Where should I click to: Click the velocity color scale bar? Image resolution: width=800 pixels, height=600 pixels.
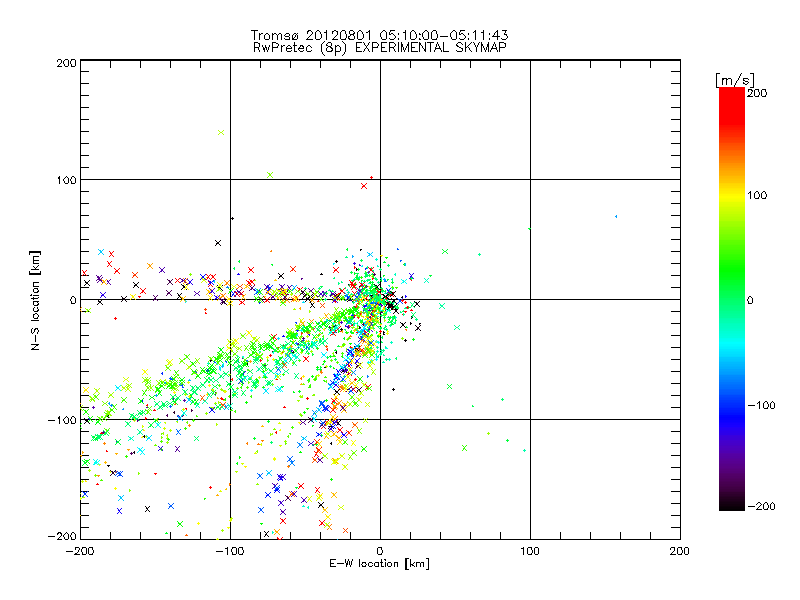click(x=732, y=299)
